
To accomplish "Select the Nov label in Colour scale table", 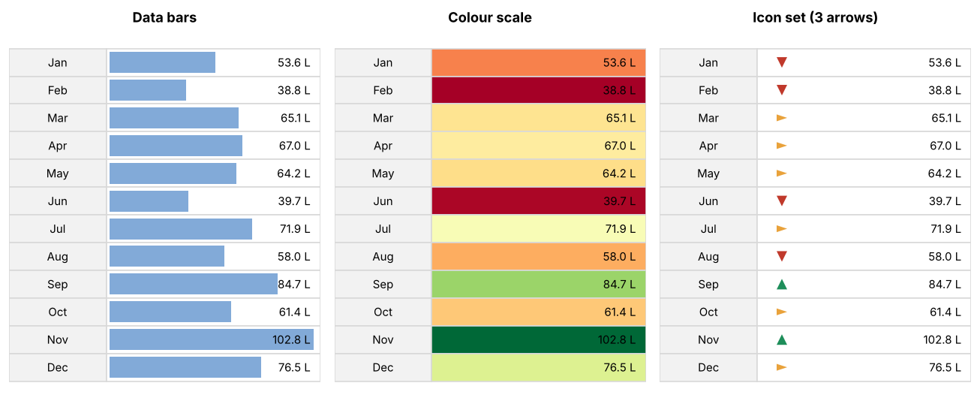I will [383, 339].
